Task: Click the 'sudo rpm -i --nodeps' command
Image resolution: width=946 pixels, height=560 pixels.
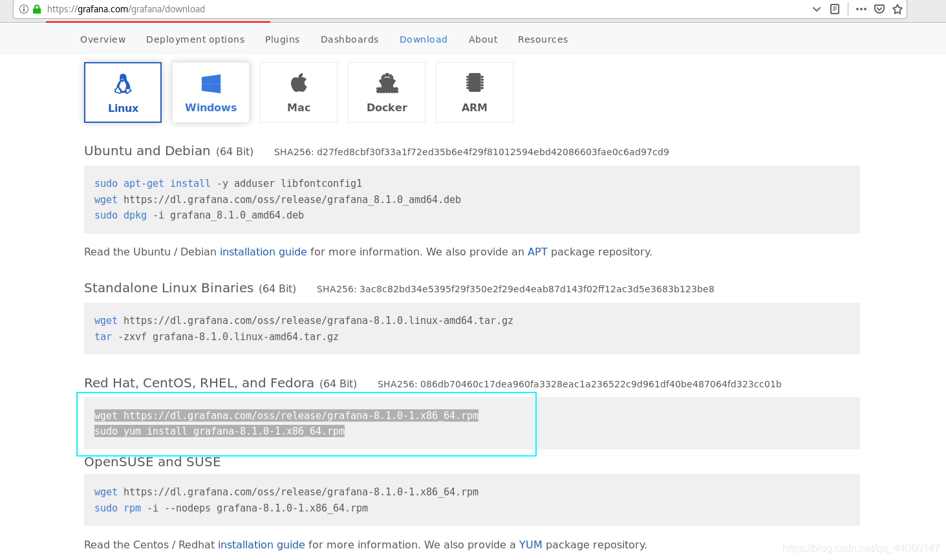Action: coord(231,508)
